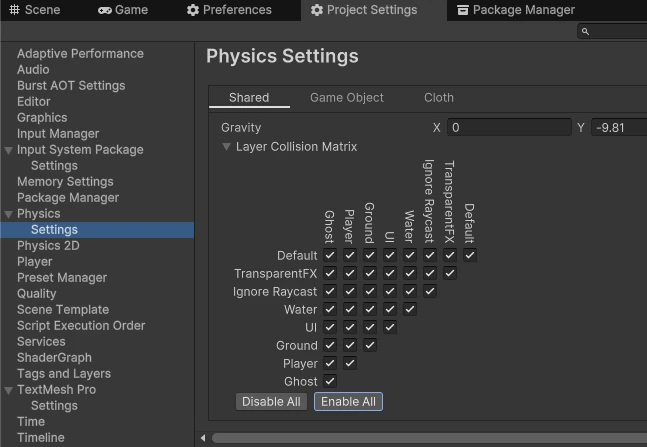Toggle Ground row, Player column collision
647x447 pixels.
coord(350,345)
